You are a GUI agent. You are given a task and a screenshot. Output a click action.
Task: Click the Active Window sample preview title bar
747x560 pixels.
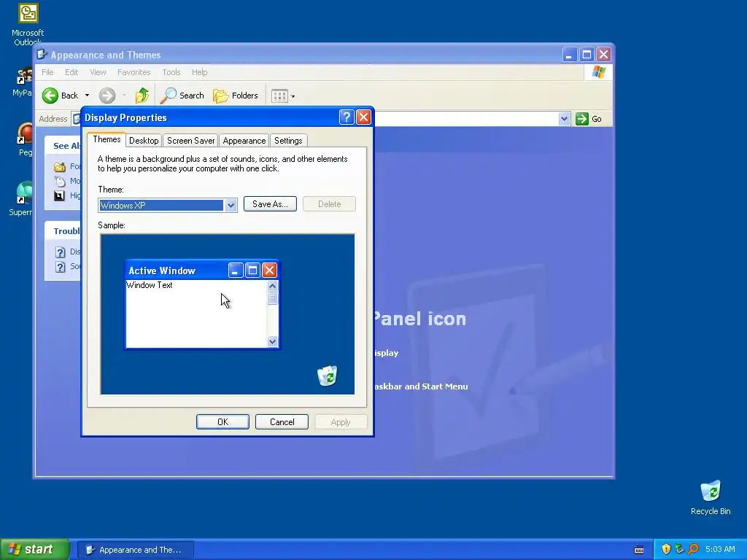tap(202, 271)
